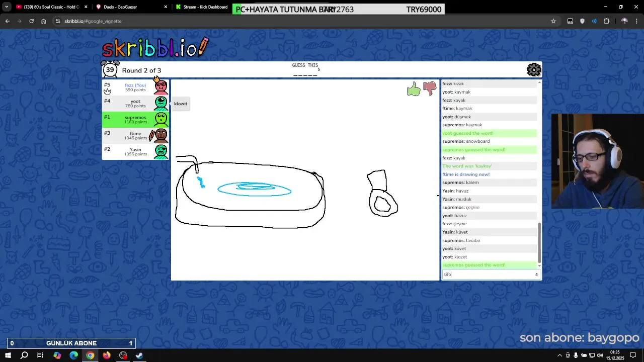Click 'The word was kaykay' message
Image resolution: width=644 pixels, height=362 pixels.
click(x=467, y=166)
